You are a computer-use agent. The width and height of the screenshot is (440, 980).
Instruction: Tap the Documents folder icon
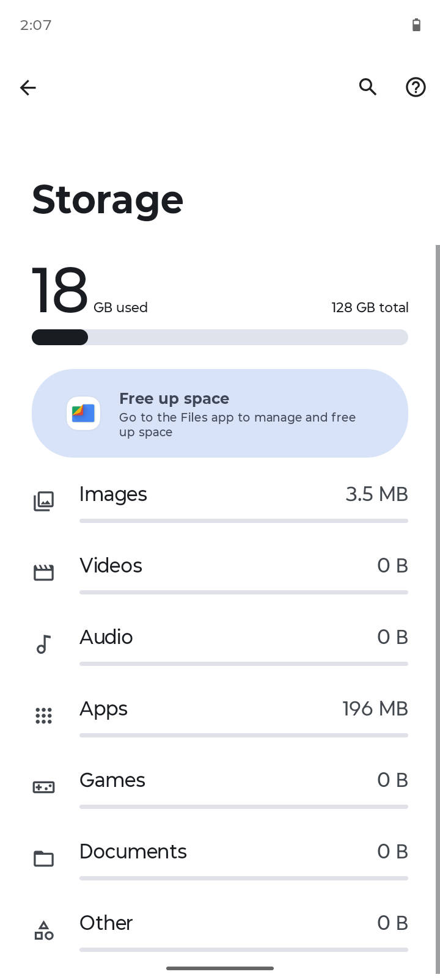[43, 858]
